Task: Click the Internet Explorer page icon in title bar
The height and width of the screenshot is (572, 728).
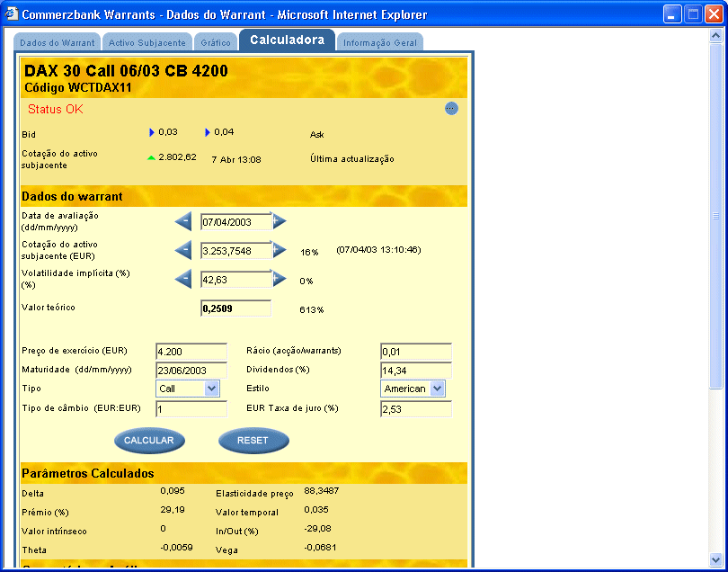Action: pyautogui.click(x=12, y=13)
